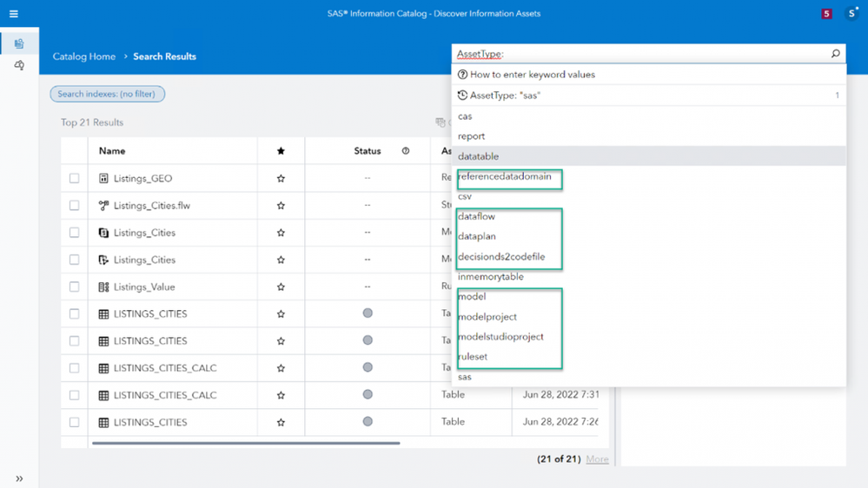Click the Listings_Value ruleset icon
This screenshot has width=868, height=488.
[103, 287]
